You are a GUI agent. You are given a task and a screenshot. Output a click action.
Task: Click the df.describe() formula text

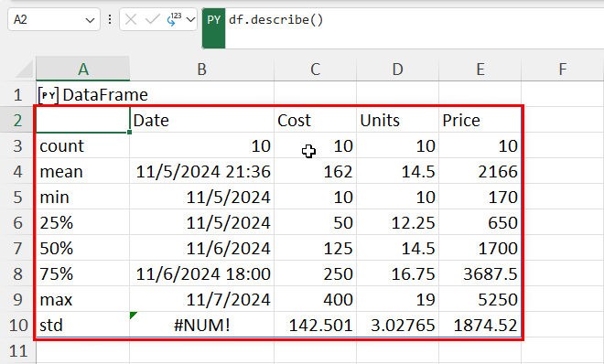pyautogui.click(x=275, y=19)
